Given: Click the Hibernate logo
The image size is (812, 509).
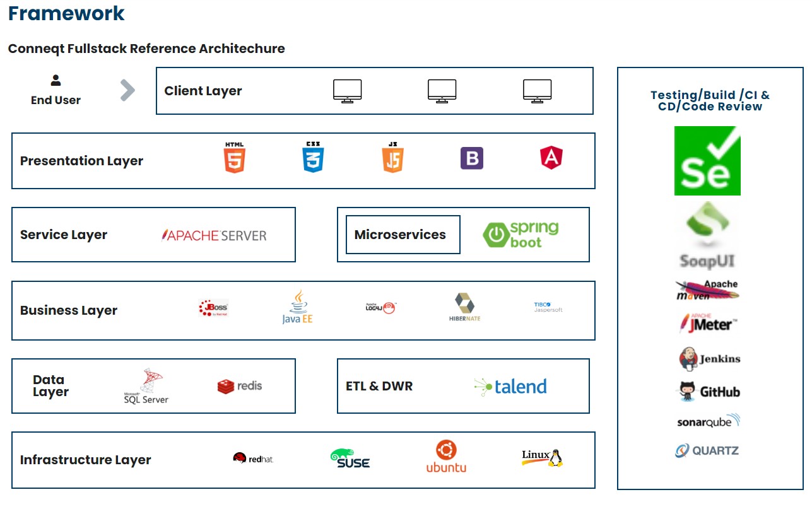Looking at the screenshot, I should (x=465, y=307).
